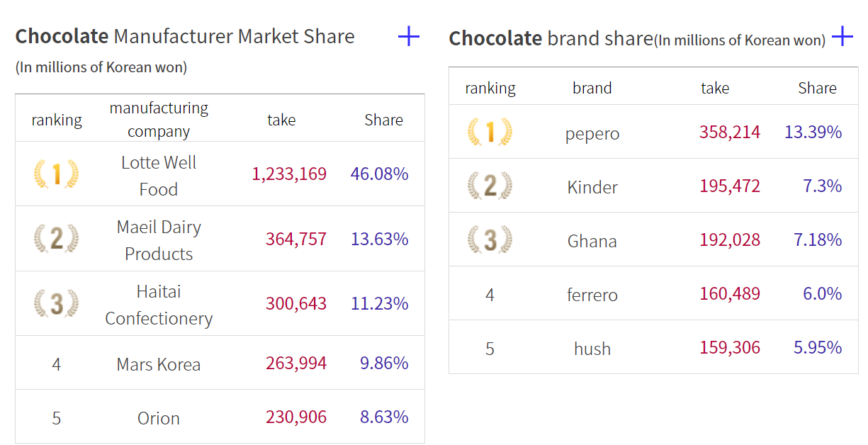
Task: Select Mars Korea in manufacturer table
Action: click(x=159, y=364)
